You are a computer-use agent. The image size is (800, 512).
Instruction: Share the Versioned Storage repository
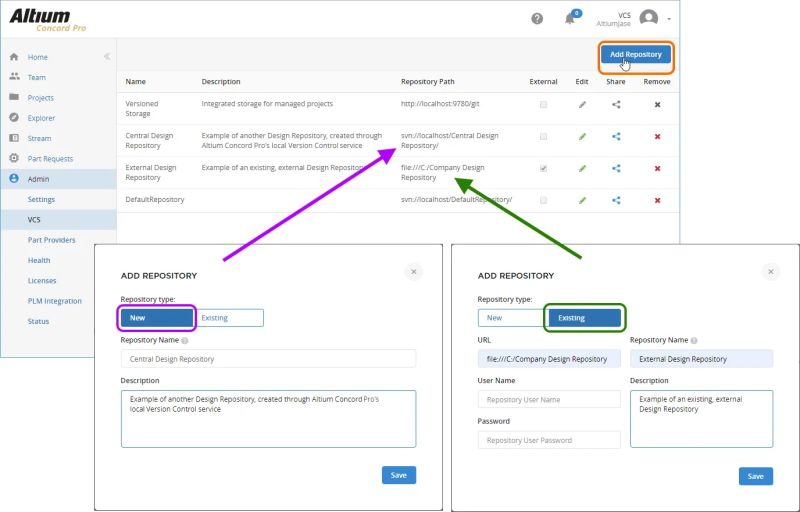[616, 105]
